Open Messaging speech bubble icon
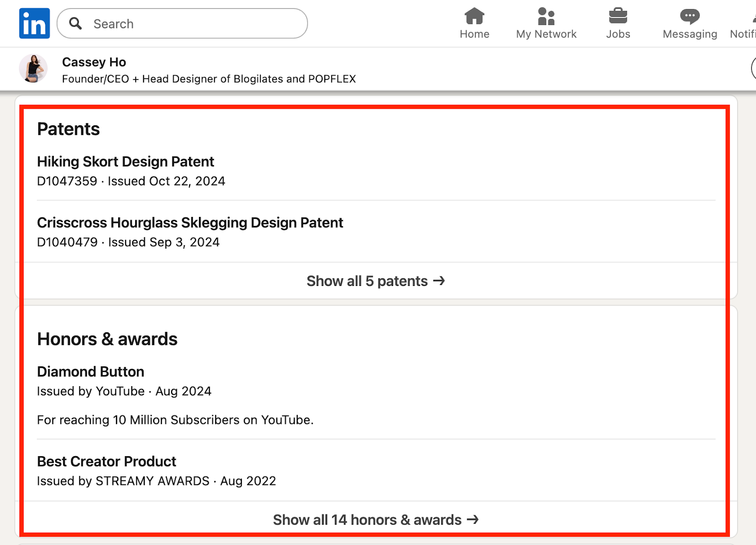The height and width of the screenshot is (545, 756). 689,17
